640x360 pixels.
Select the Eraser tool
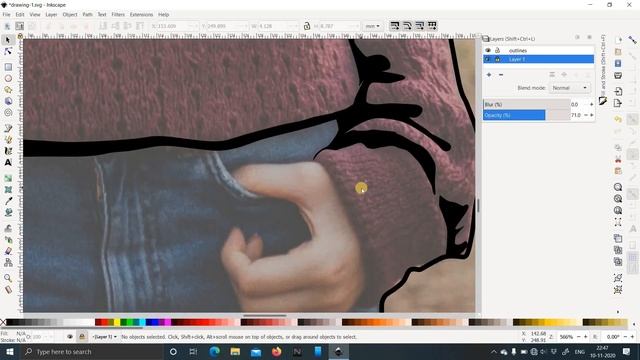8,251
